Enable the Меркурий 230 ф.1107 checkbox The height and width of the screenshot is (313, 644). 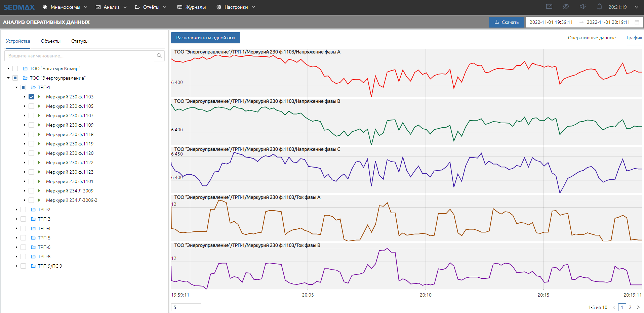coord(31,116)
